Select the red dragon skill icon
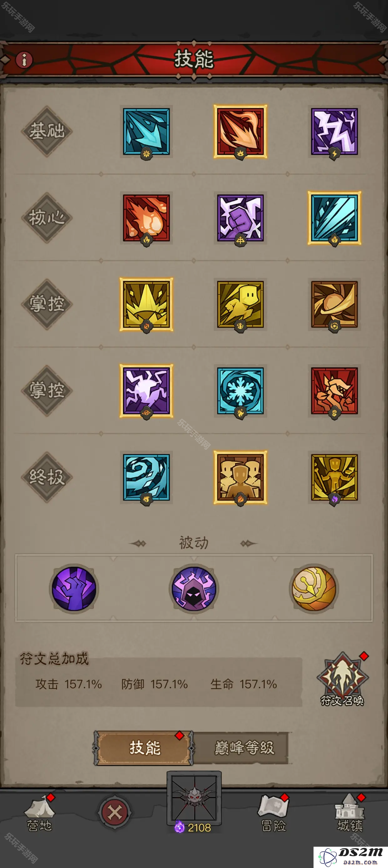388x868 pixels. tap(334, 391)
